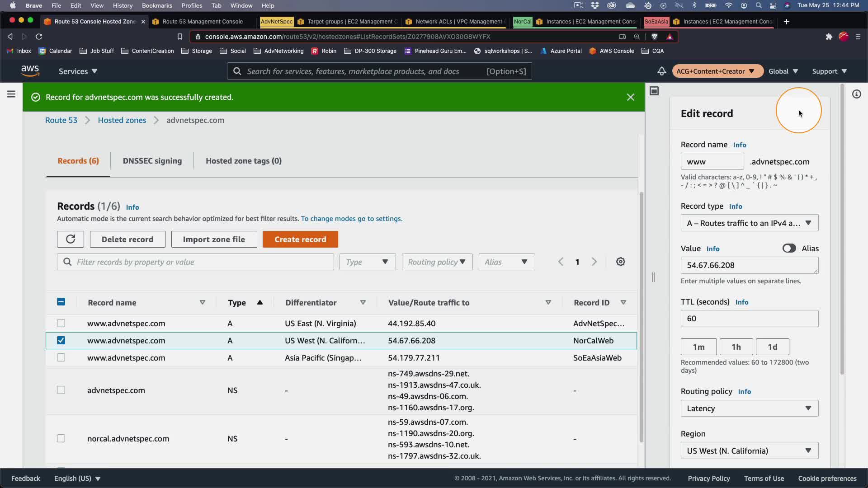Open the left navigation hamburger menu
The width and height of the screenshot is (868, 488).
(x=11, y=94)
